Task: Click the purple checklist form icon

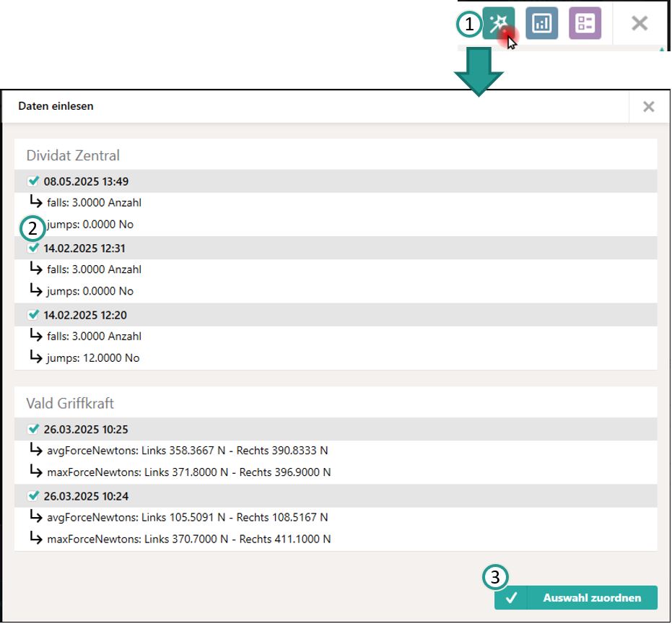Action: pos(585,24)
